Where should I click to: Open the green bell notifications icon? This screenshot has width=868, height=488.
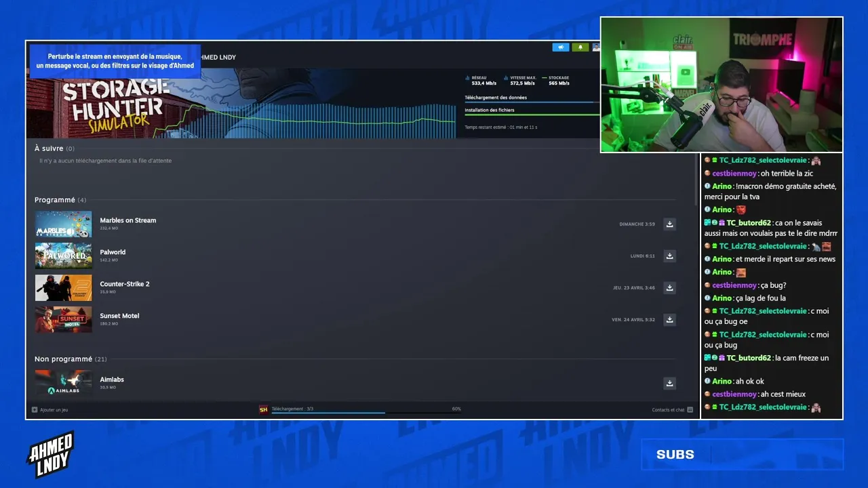point(580,47)
